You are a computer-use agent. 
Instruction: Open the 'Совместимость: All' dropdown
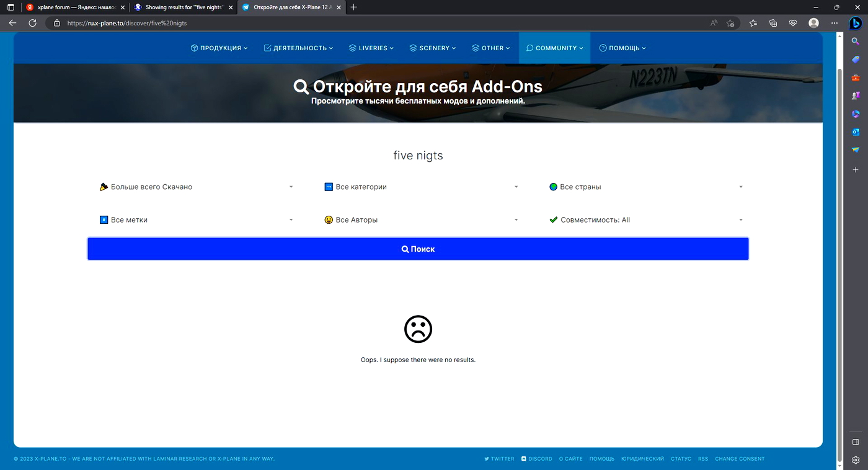pyautogui.click(x=645, y=219)
